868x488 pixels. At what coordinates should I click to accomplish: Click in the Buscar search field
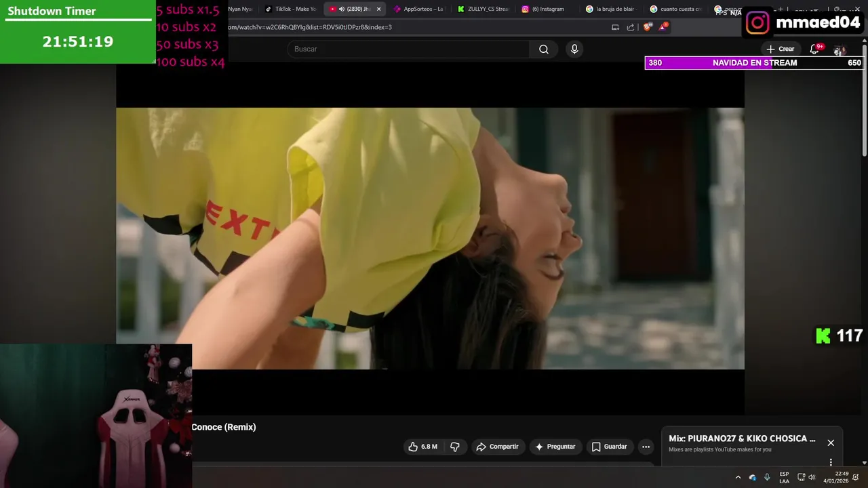(408, 49)
